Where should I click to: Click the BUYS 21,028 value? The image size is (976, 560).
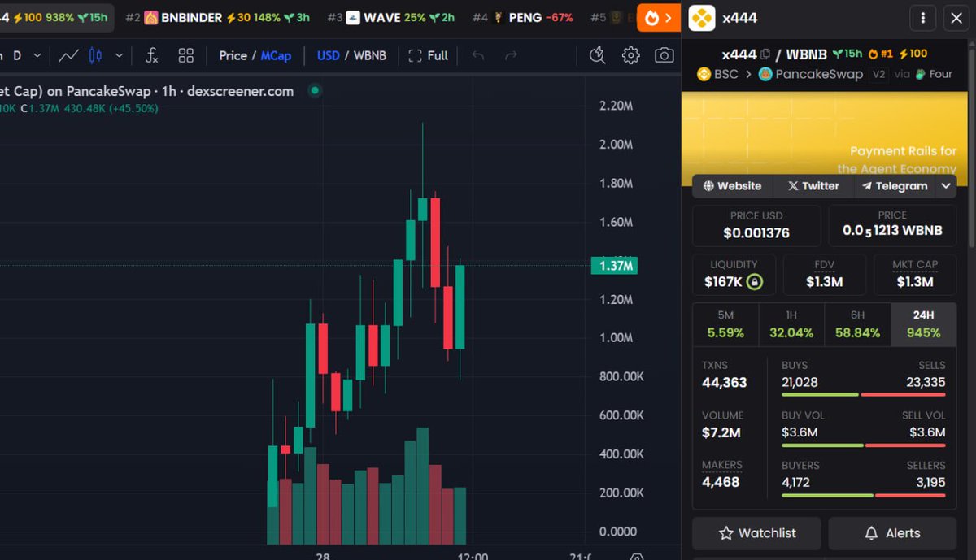[x=800, y=382]
